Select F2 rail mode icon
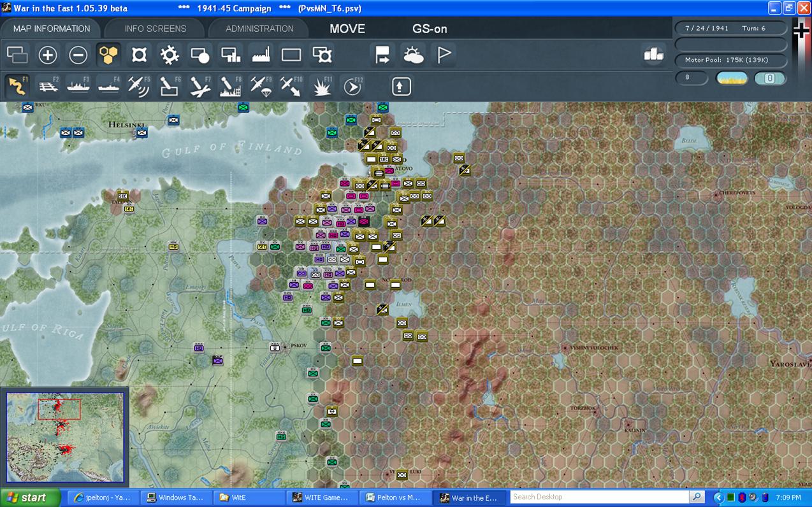 [48, 86]
